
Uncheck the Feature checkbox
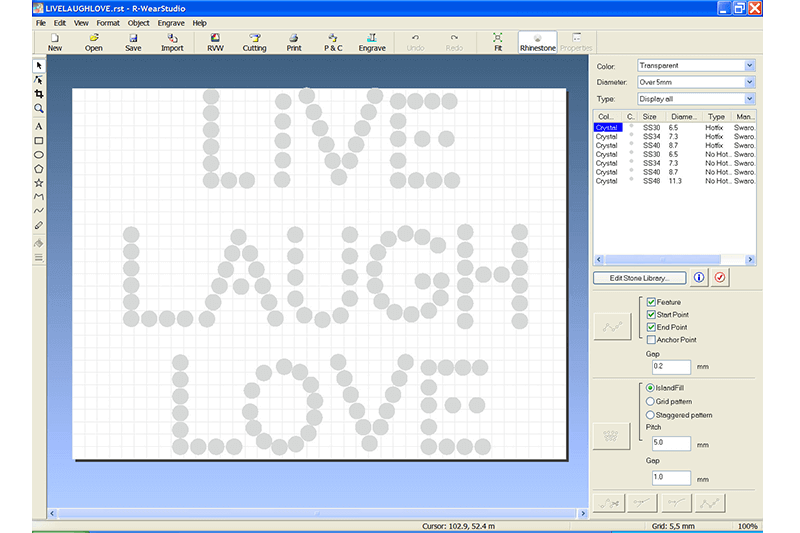(651, 302)
